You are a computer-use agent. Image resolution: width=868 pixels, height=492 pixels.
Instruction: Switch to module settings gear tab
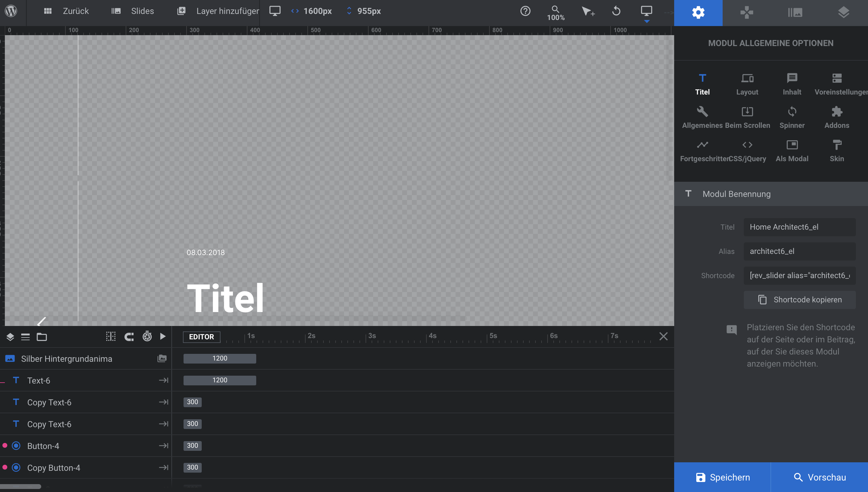point(698,13)
